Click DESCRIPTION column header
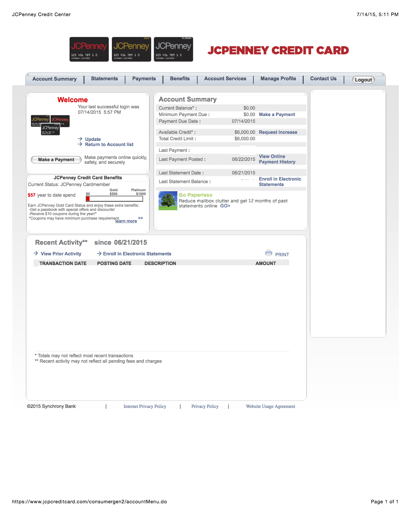411x532 pixels. [160, 263]
